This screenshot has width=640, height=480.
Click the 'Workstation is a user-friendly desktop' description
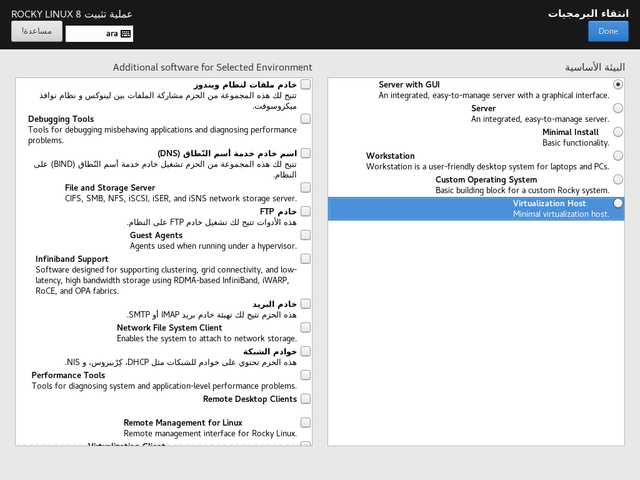(x=487, y=167)
